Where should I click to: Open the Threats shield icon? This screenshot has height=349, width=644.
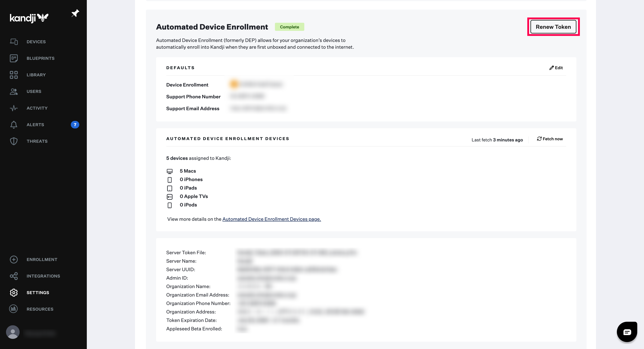[x=14, y=141]
